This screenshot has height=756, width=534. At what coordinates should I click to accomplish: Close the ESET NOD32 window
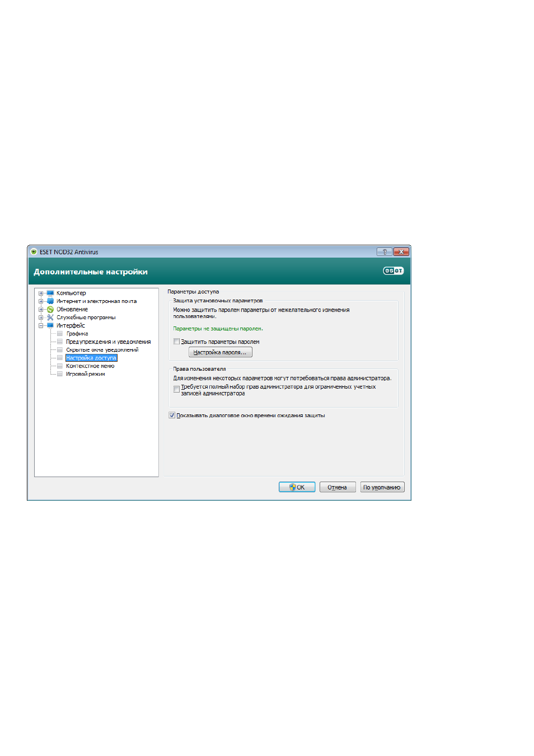pyautogui.click(x=401, y=252)
